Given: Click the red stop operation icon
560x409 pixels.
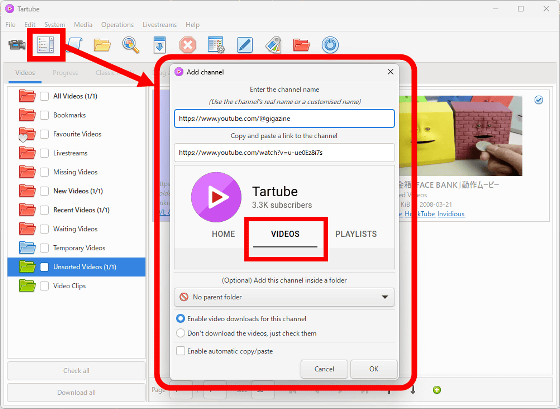Looking at the screenshot, I should click(188, 45).
